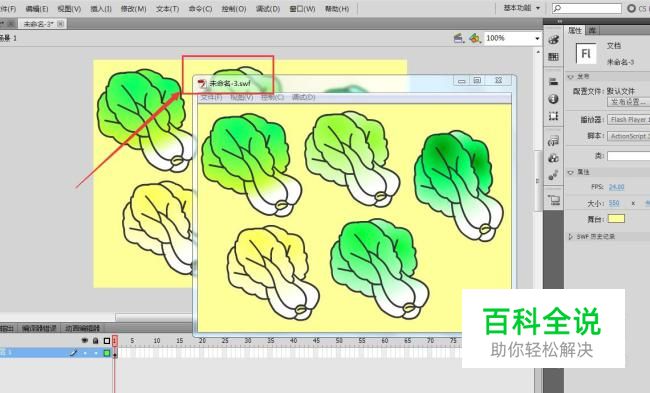650x393 pixels.
Task: Click the search magnifier in the top bar
Action: [558, 8]
